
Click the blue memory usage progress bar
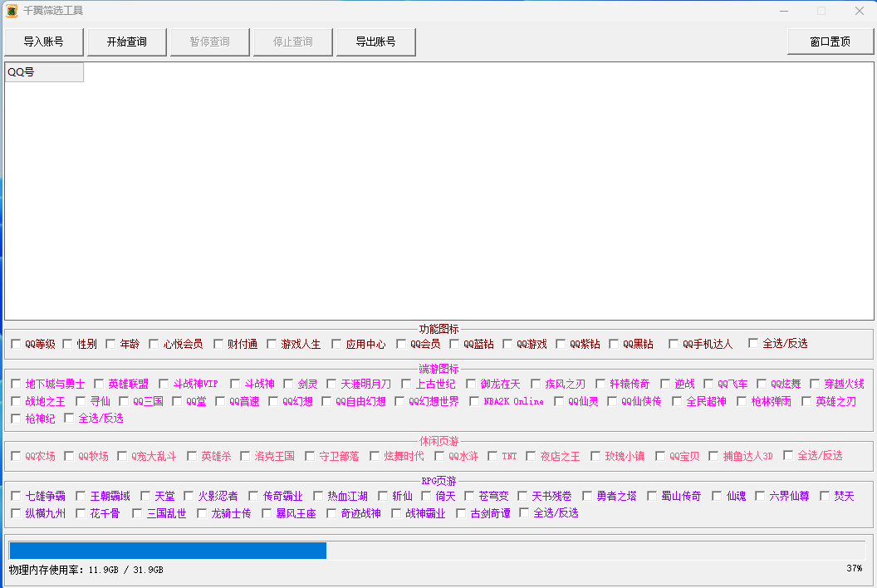[x=168, y=551]
